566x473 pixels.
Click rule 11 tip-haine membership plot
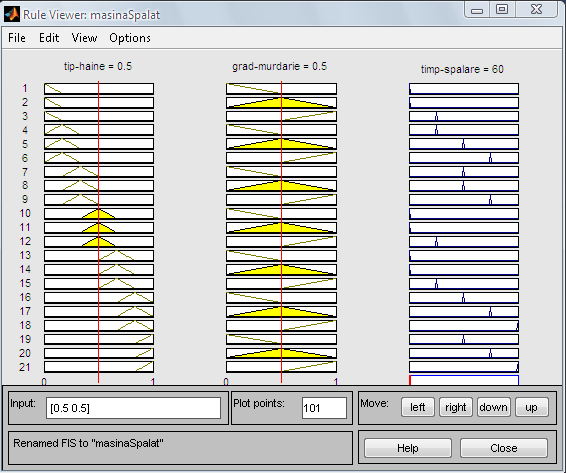(x=99, y=227)
